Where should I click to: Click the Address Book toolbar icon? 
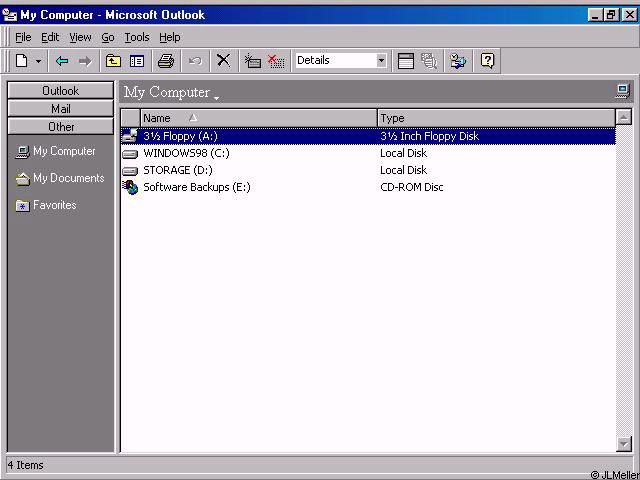[x=458, y=61]
